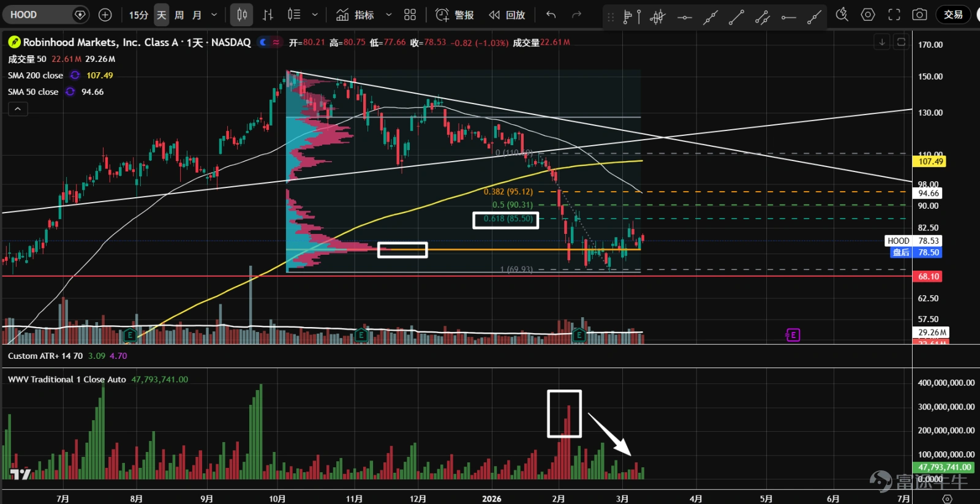
Task: Select the SMA 200 close legend
Action: 36,75
